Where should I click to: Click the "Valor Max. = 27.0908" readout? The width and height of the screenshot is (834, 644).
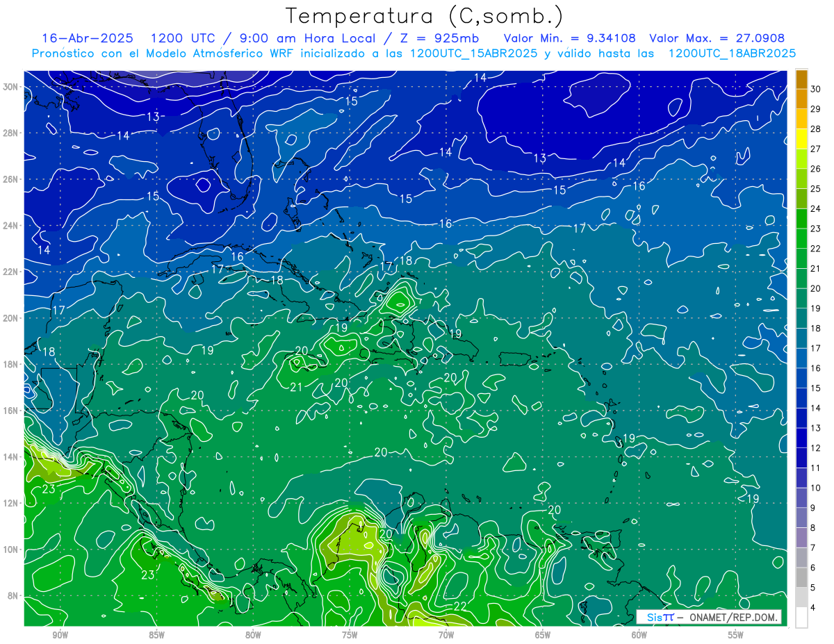tap(717, 38)
